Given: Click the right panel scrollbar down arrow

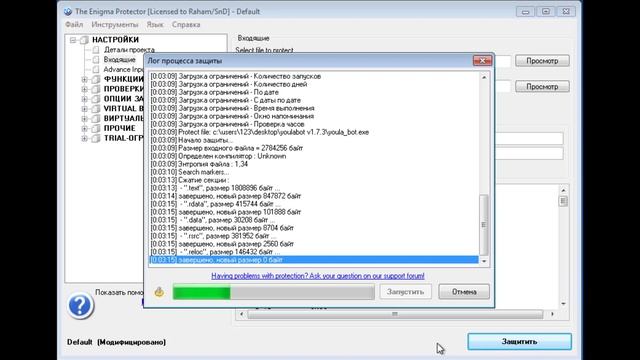Looking at the screenshot, I should coord(563,304).
